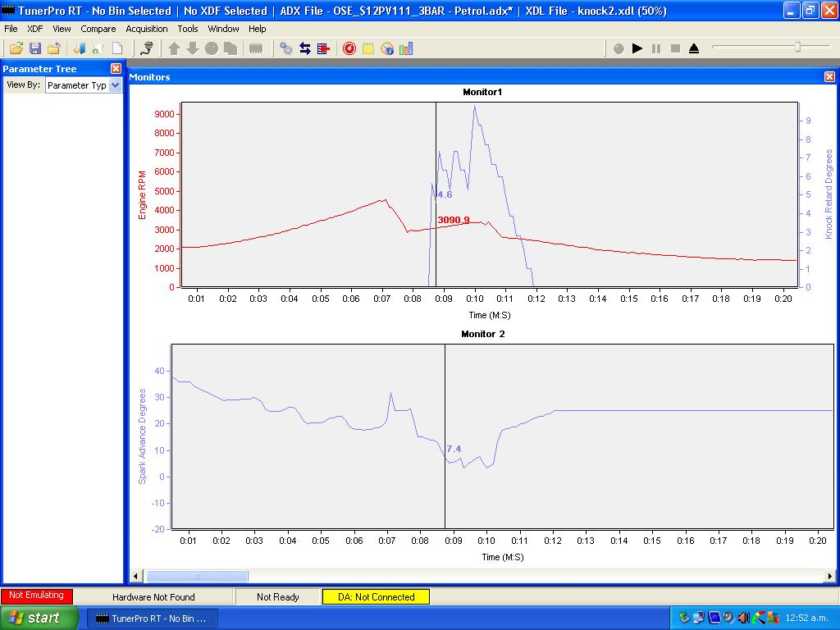Click the cable connector toolbar icon

[x=147, y=48]
